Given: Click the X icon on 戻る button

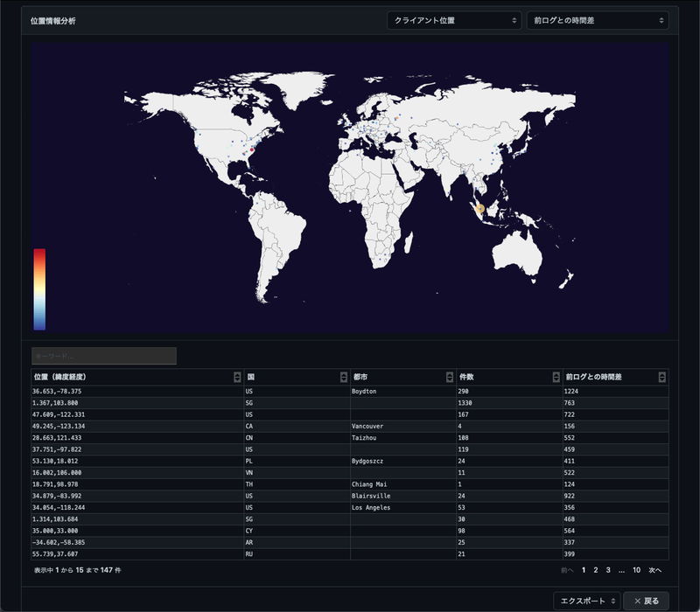Looking at the screenshot, I should pos(637,601).
